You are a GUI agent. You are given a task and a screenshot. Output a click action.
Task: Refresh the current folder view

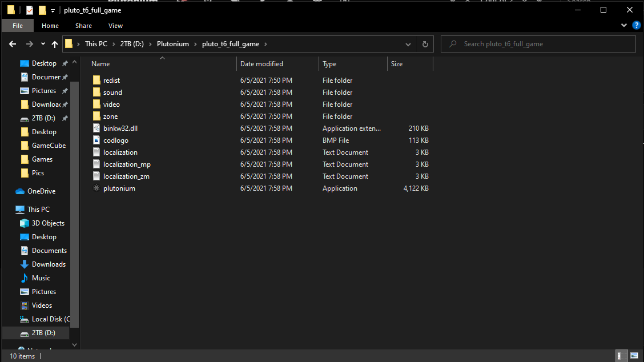point(425,44)
